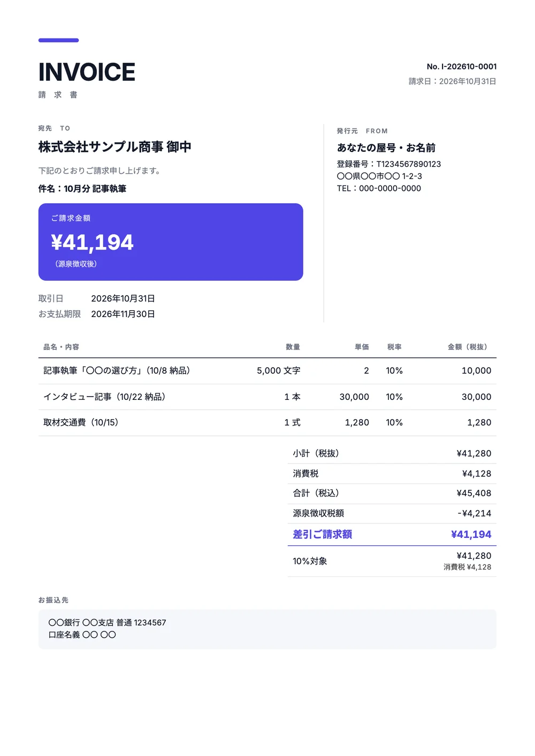Click the 10% tax rate in インタビュー記事 row
This screenshot has height=756, width=535.
[x=394, y=397]
